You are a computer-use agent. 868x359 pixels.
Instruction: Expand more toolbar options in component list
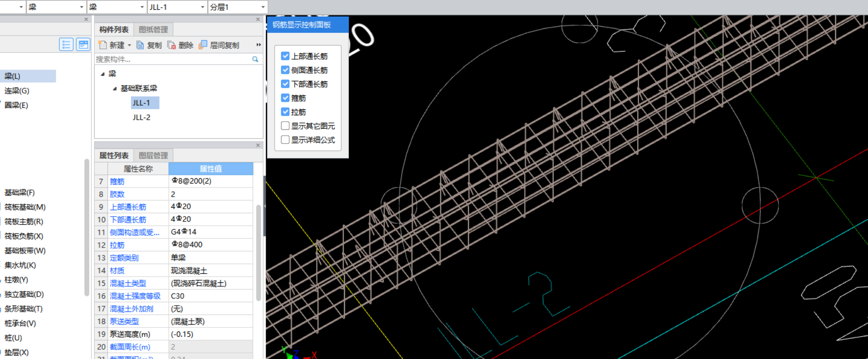click(x=258, y=45)
